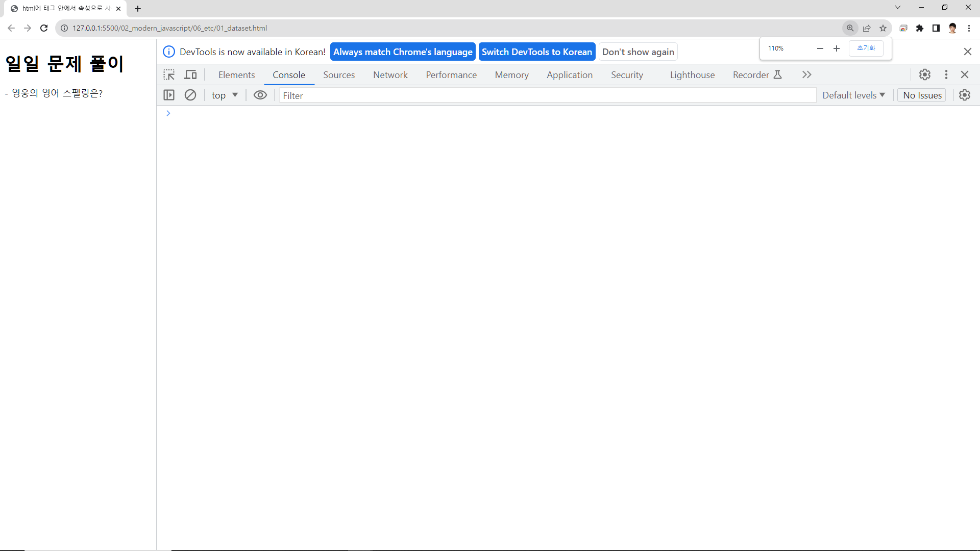Viewport: 980px width, 551px height.
Task: Switch to the Elements tab
Action: [x=236, y=75]
